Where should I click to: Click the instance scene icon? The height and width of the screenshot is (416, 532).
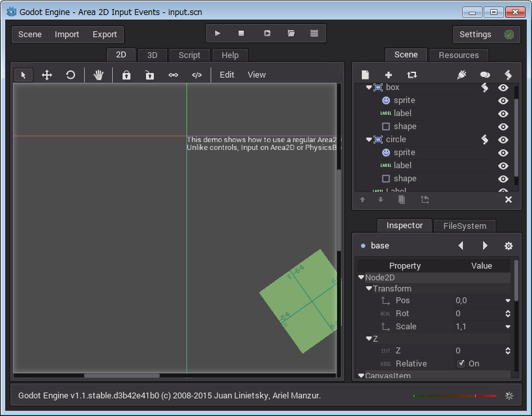tap(412, 74)
